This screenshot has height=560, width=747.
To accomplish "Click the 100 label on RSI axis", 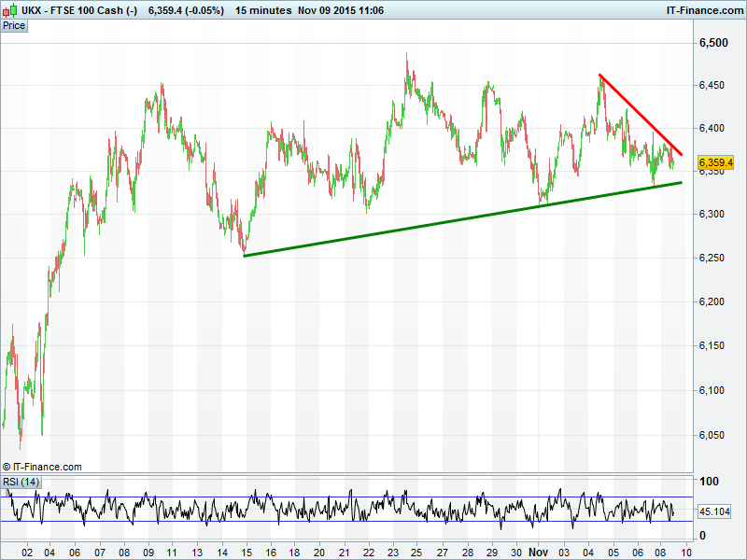I will pyautogui.click(x=710, y=482).
